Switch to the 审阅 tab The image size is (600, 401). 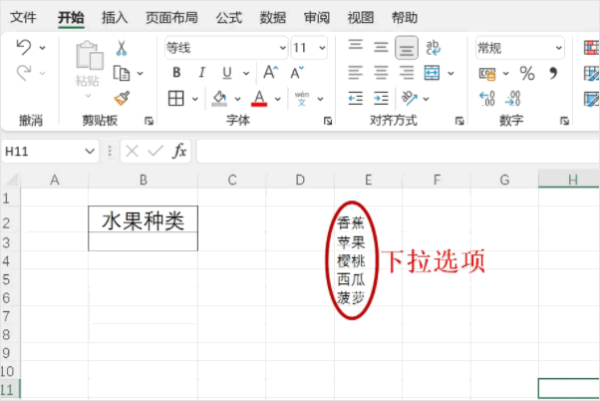(x=316, y=17)
